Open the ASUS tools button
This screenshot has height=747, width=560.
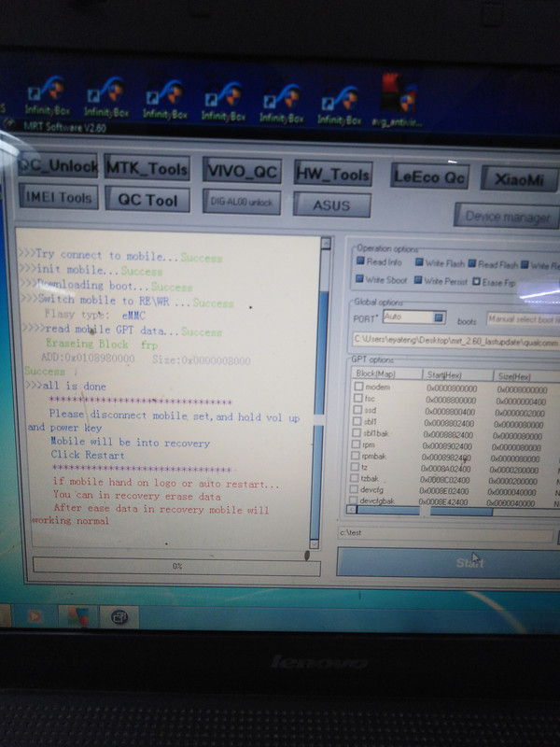tap(332, 204)
